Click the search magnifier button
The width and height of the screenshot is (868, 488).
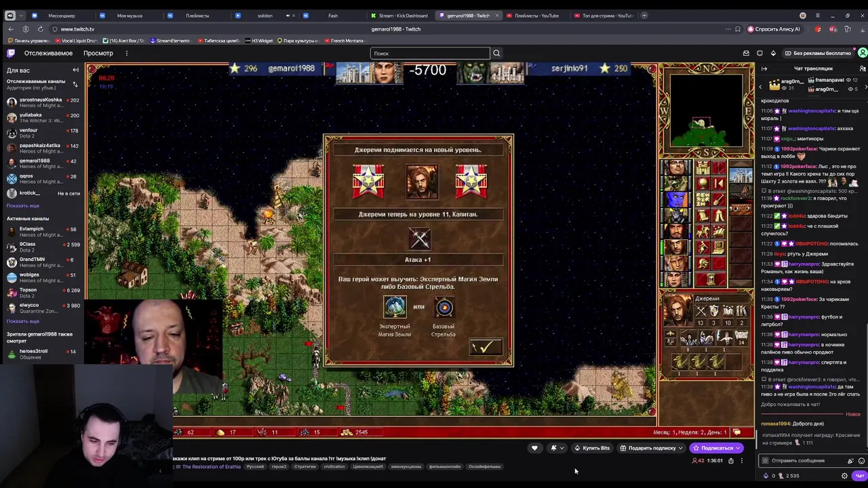[496, 53]
